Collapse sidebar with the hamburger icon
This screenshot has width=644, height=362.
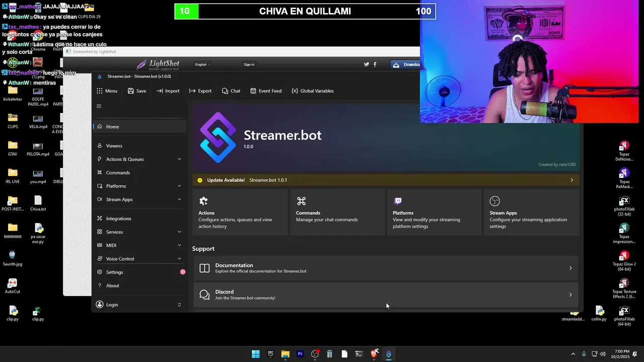click(99, 106)
